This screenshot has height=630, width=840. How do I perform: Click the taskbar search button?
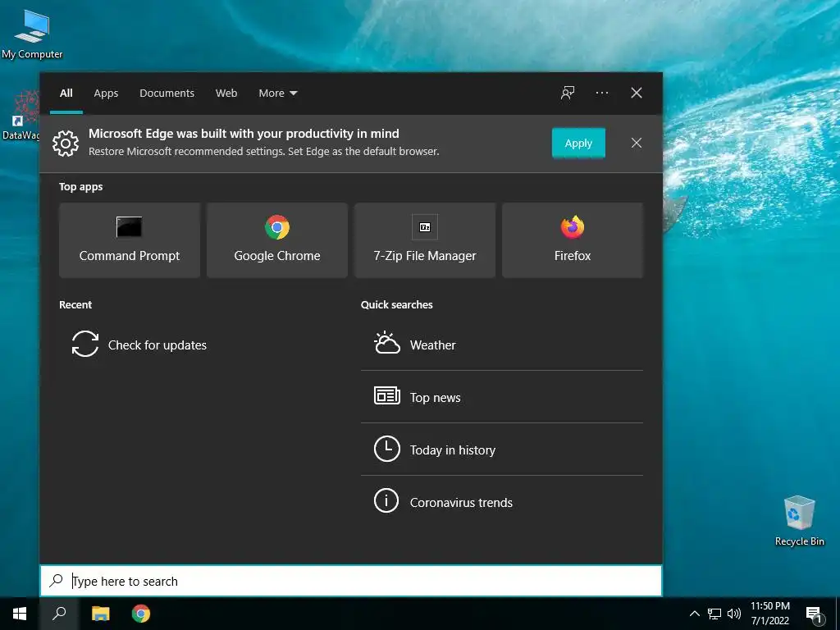[x=59, y=614]
